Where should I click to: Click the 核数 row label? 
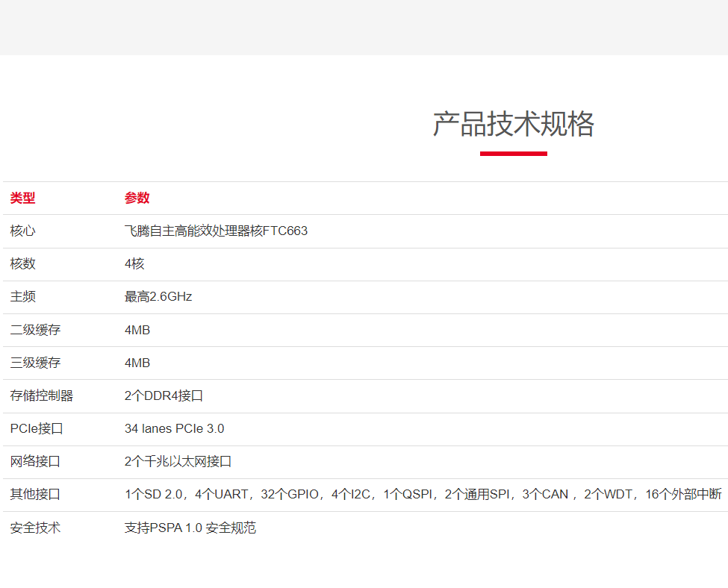(22, 263)
